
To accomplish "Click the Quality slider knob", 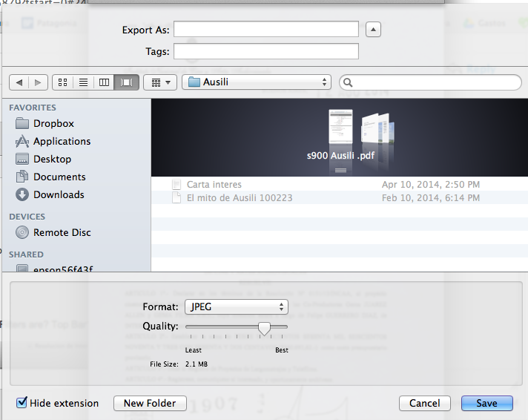I will [x=264, y=328].
